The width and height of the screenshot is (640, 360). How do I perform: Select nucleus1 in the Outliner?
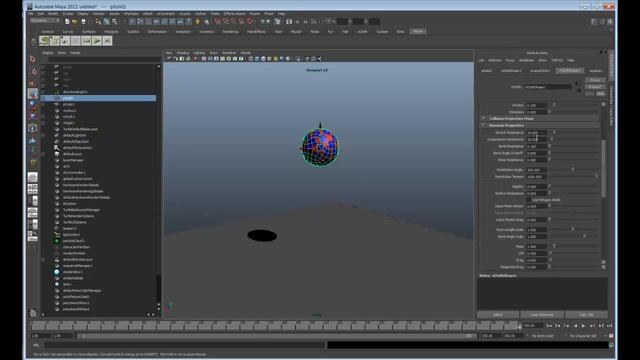click(70, 111)
